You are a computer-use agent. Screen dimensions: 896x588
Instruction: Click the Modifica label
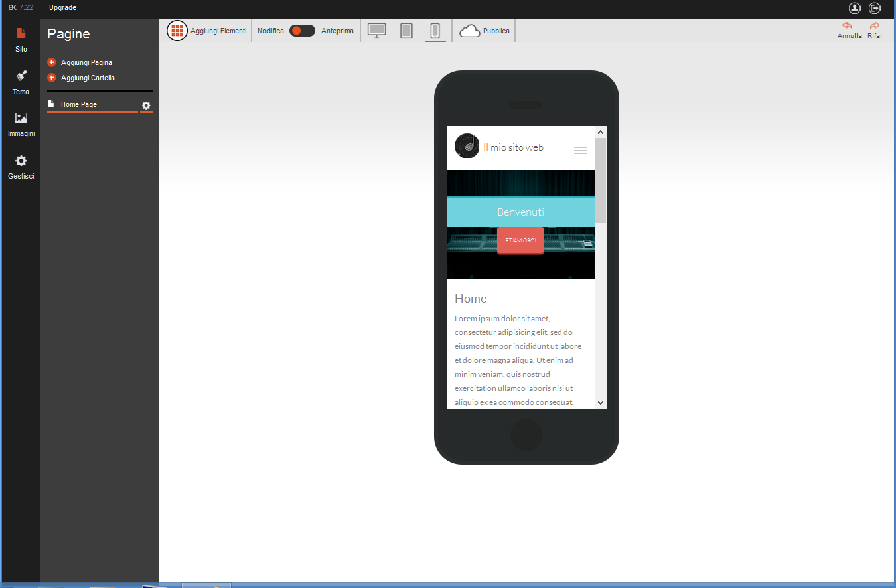point(271,31)
